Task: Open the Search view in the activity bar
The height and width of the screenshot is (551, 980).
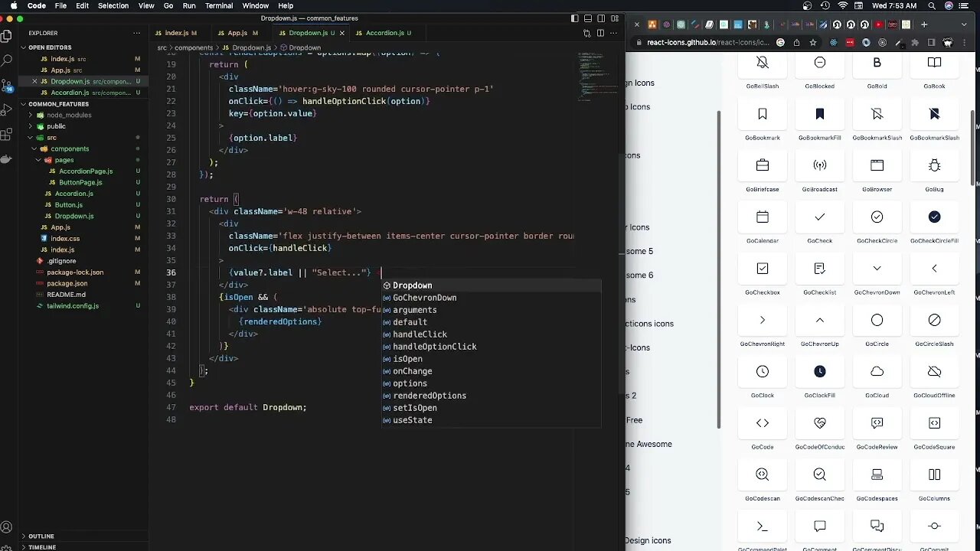Action: pyautogui.click(x=8, y=60)
